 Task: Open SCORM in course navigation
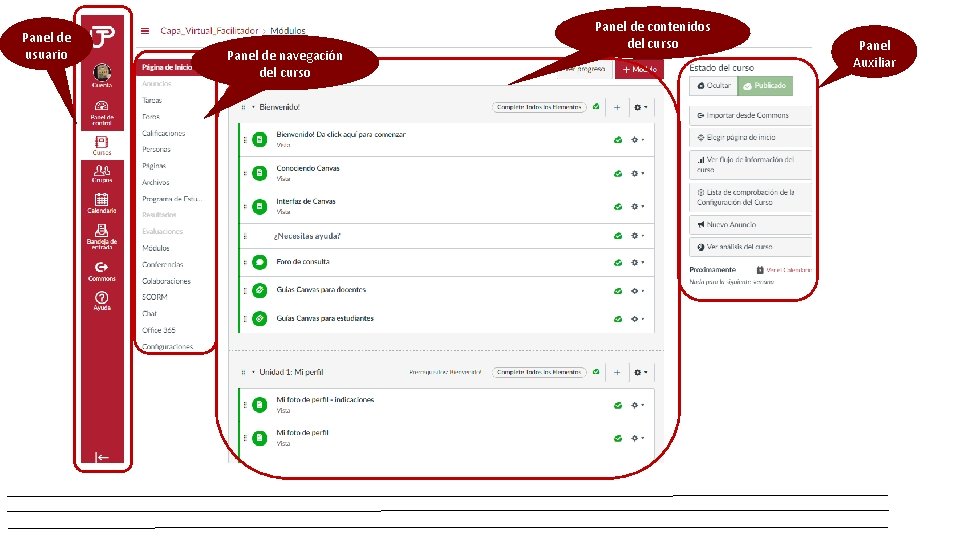(154, 297)
